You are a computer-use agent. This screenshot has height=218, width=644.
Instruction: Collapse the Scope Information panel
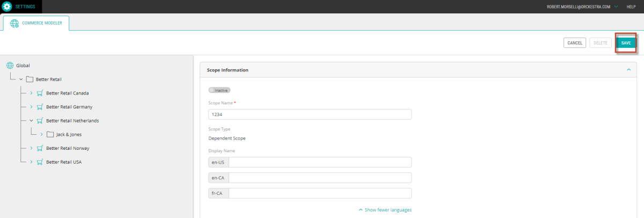[628, 70]
